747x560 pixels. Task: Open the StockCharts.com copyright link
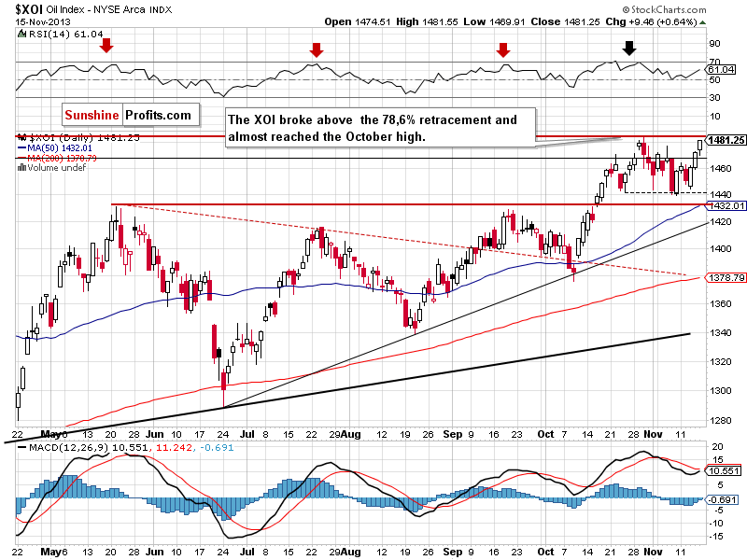(664, 9)
